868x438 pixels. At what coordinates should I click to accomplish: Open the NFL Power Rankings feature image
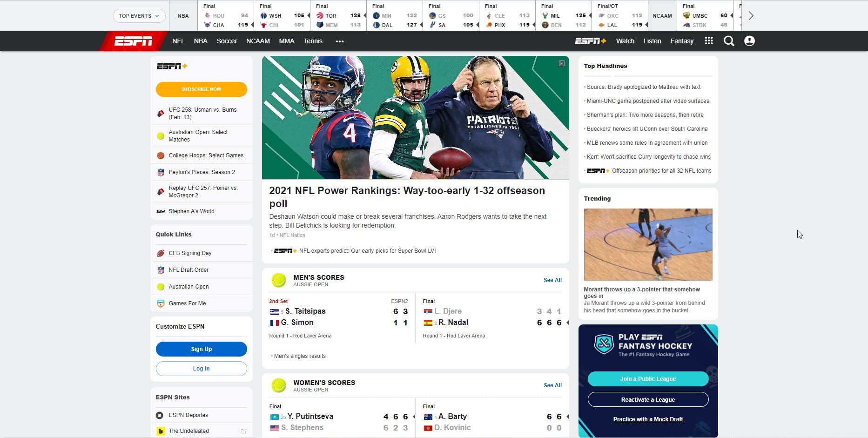[x=415, y=117]
